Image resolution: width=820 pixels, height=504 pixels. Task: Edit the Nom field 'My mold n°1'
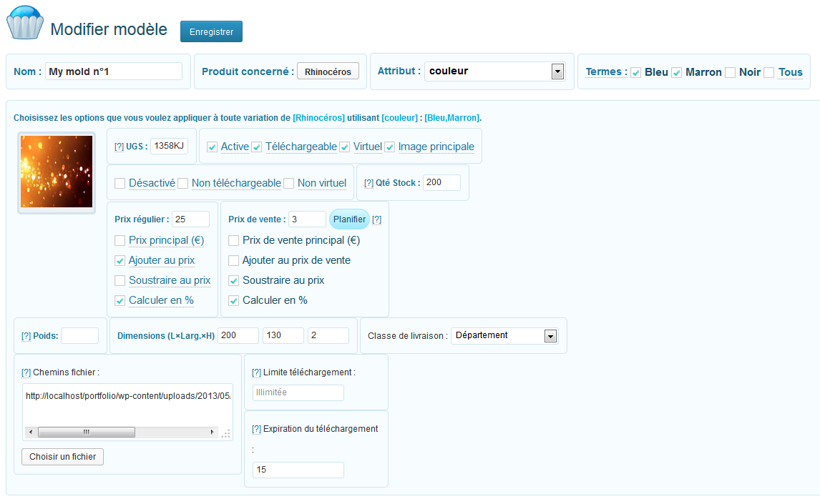pos(114,71)
